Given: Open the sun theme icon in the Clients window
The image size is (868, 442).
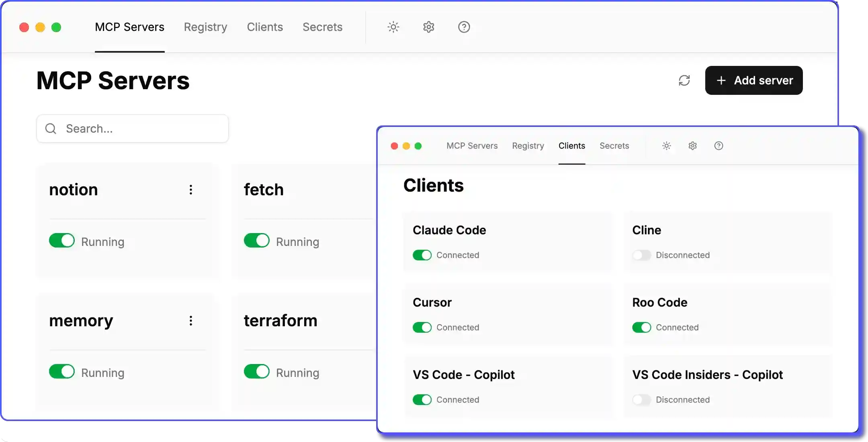Looking at the screenshot, I should pyautogui.click(x=666, y=145).
